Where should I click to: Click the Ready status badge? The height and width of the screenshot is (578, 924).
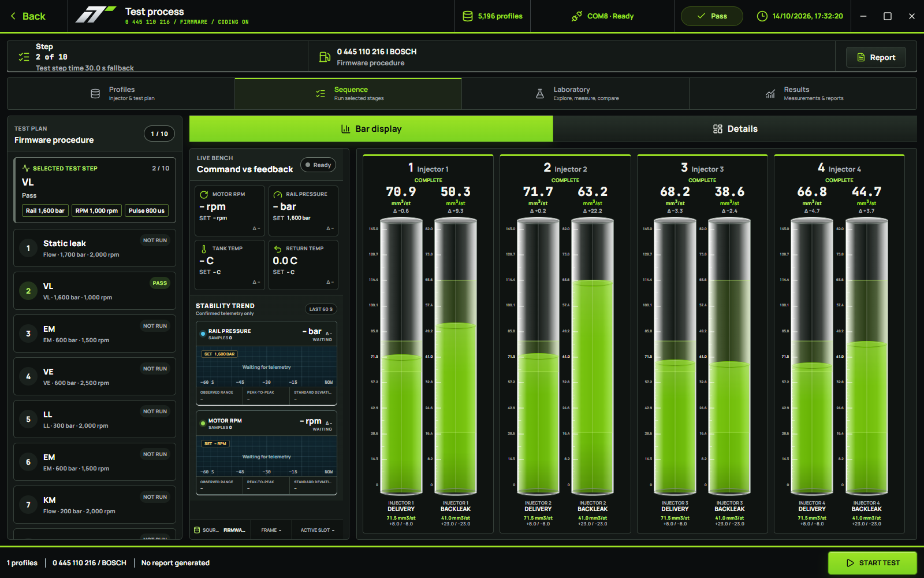click(x=318, y=165)
